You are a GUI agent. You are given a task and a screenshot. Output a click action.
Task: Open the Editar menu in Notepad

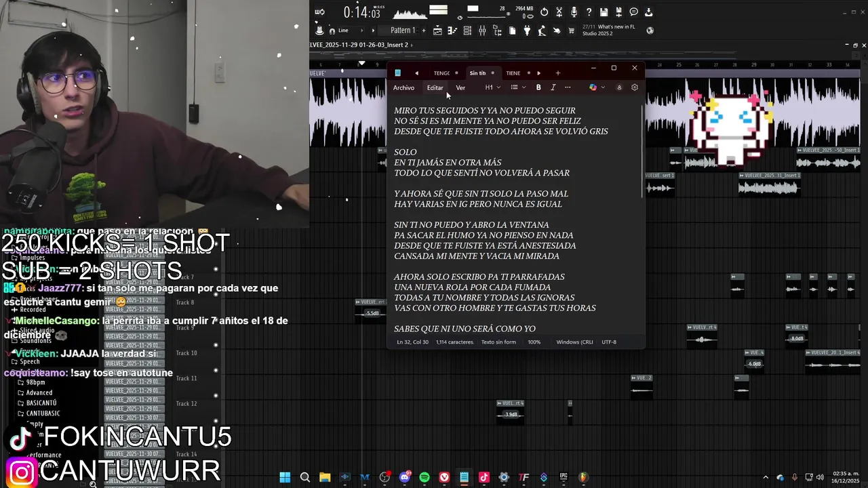click(x=435, y=87)
